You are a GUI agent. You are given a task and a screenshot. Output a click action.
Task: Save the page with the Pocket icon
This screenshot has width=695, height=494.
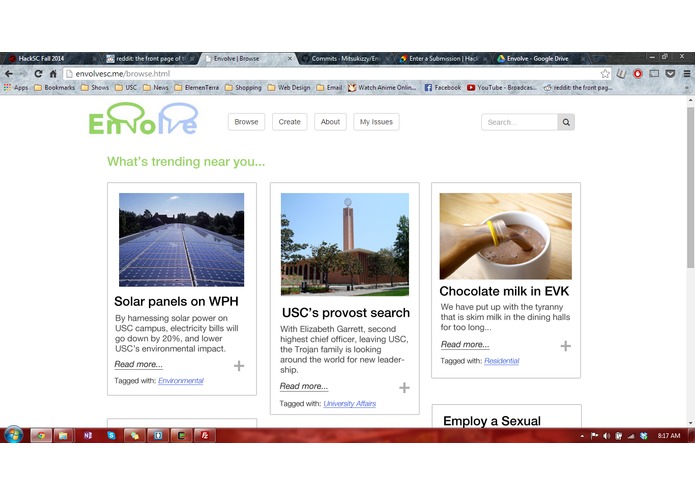pos(671,74)
